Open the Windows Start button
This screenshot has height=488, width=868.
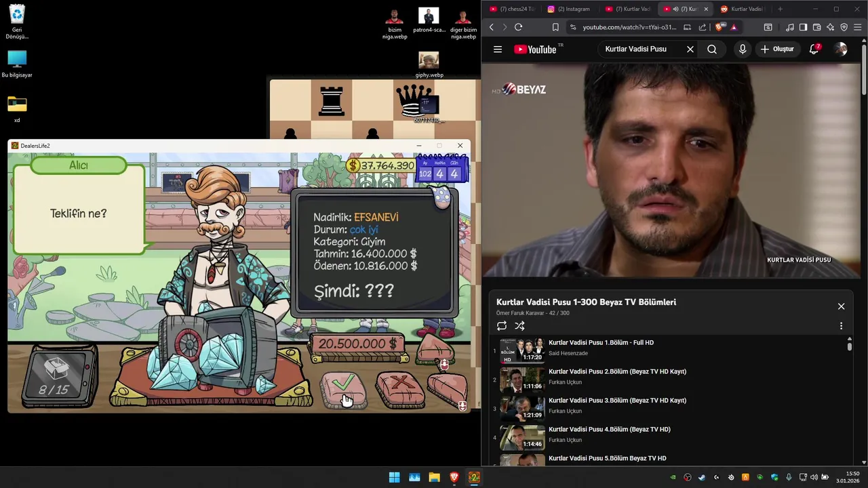pos(394,477)
